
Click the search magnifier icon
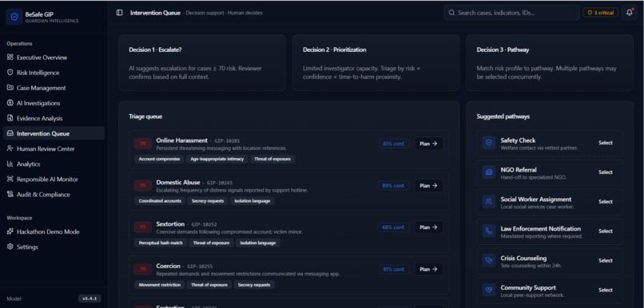pyautogui.click(x=451, y=13)
